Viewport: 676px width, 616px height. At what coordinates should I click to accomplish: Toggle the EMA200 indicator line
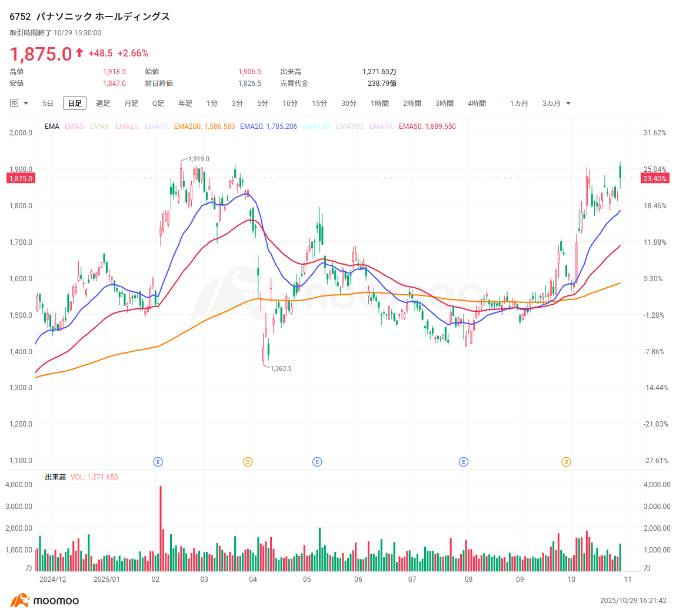point(204,126)
